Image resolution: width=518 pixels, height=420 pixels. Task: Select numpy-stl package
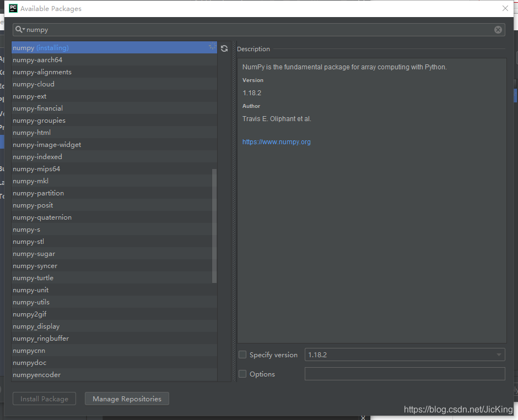(x=114, y=242)
